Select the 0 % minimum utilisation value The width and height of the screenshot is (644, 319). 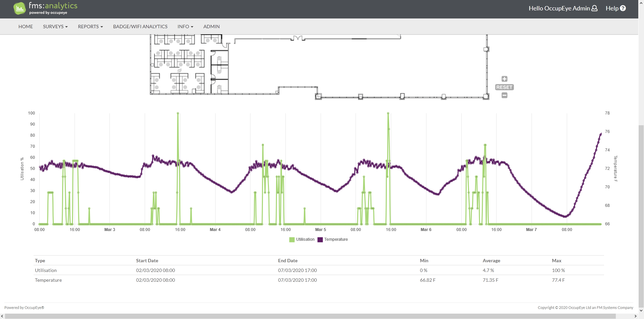424,270
